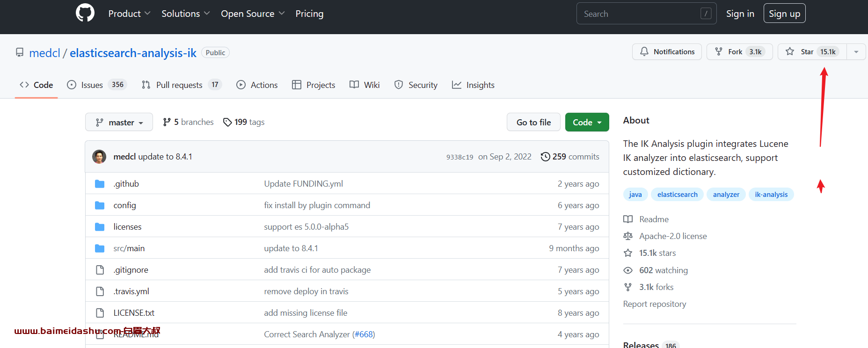Image resolution: width=868 pixels, height=348 pixels.
Task: Click folder icon next to config
Action: (100, 205)
